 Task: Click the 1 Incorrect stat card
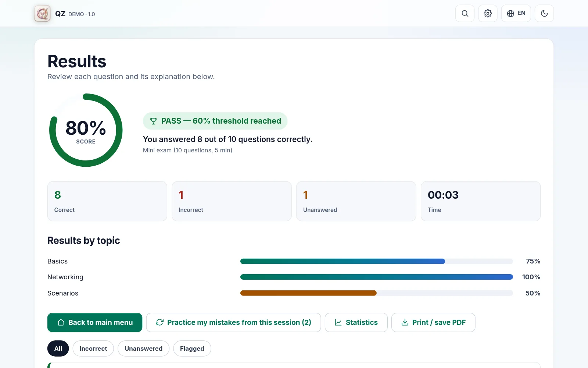(x=232, y=201)
